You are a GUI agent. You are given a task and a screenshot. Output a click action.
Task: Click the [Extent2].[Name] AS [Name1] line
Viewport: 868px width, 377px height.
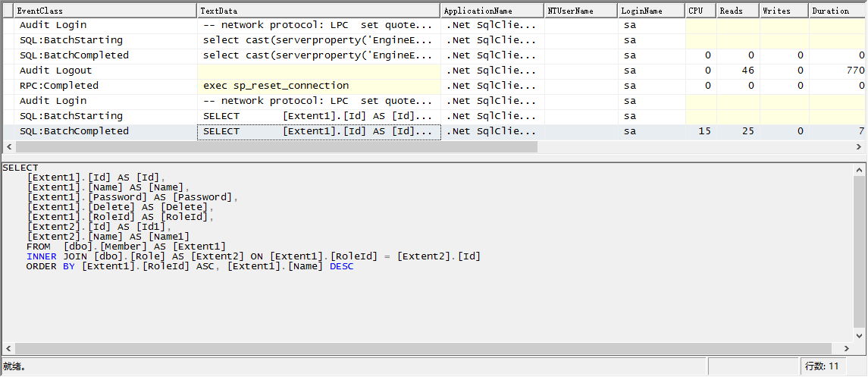[108, 237]
